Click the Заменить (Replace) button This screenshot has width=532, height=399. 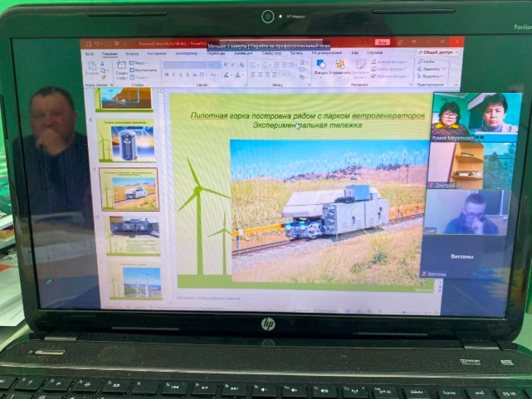click(431, 69)
